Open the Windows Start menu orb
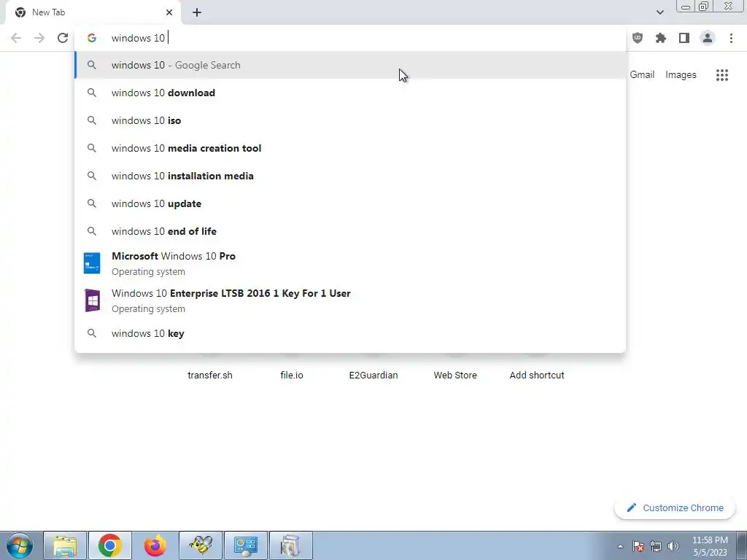 tap(20, 545)
